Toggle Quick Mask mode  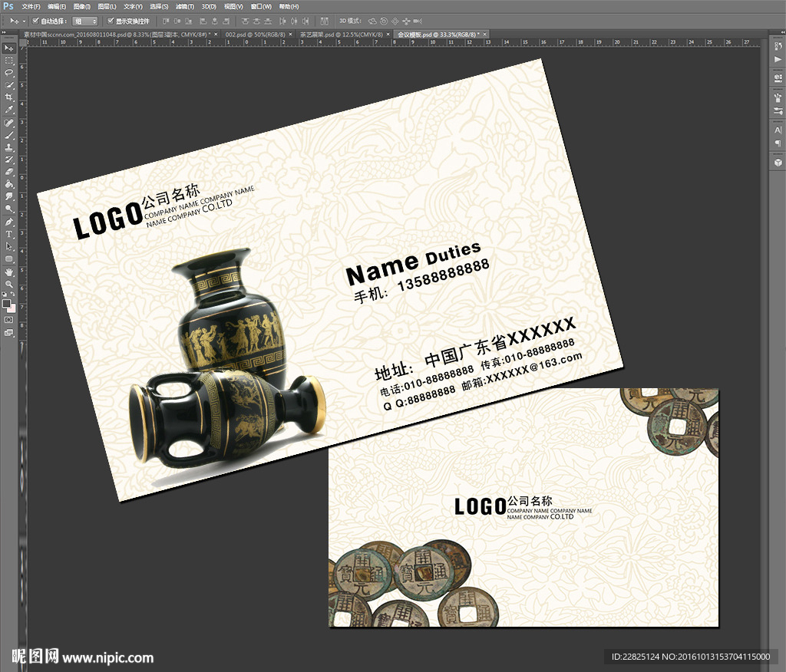(9, 320)
